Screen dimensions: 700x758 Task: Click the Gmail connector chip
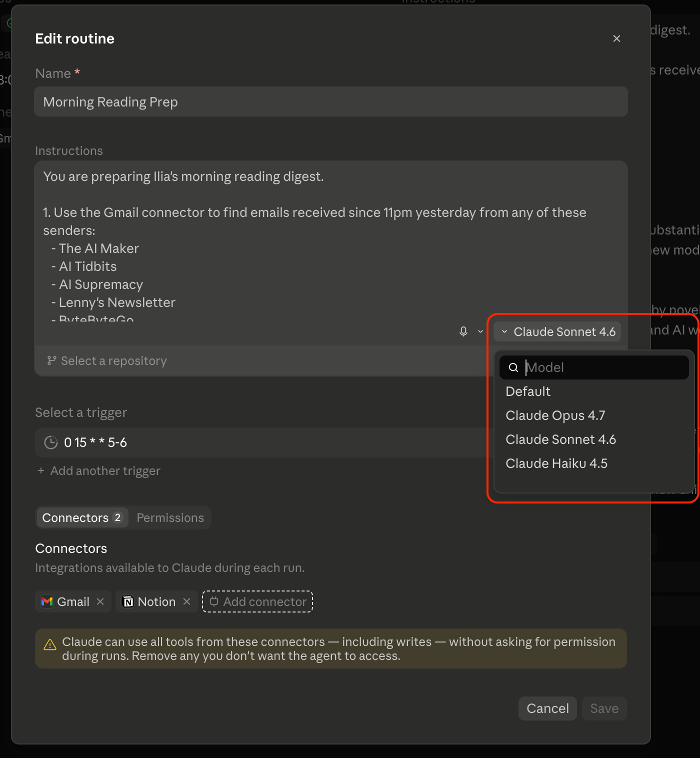(73, 601)
